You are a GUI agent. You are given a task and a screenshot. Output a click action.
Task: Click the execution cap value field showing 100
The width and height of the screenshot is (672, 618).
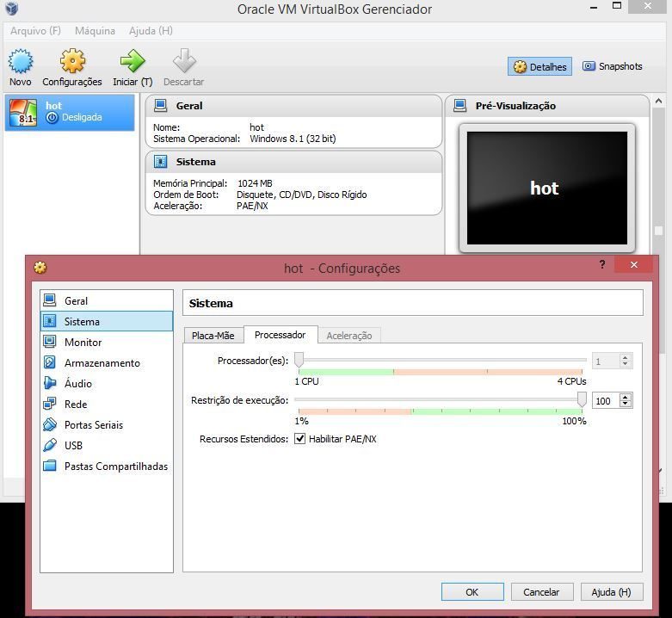(606, 401)
